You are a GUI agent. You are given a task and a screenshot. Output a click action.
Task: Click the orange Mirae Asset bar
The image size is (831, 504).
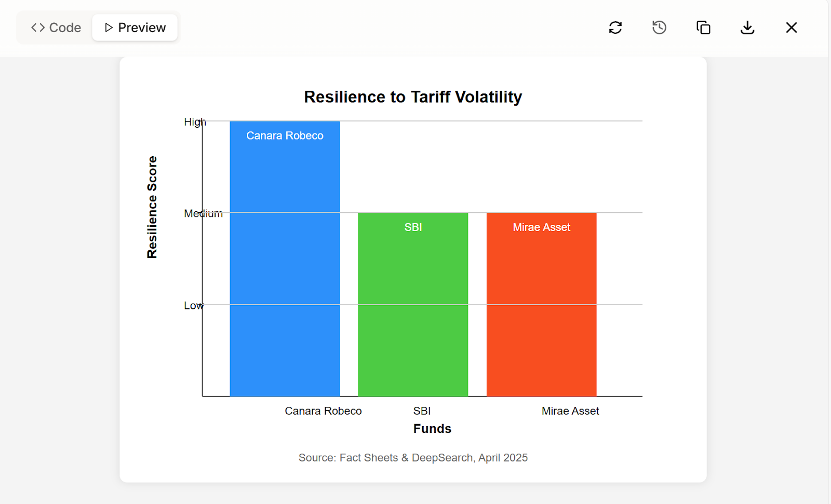click(541, 304)
